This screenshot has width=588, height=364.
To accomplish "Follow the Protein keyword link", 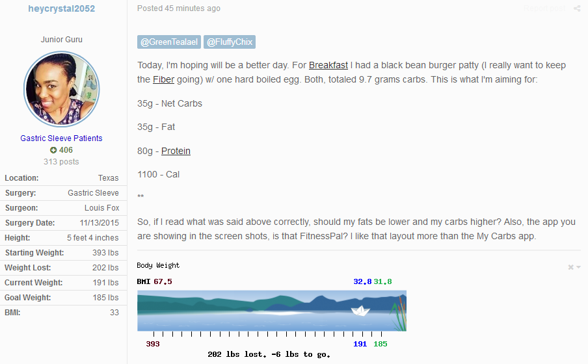I will (176, 151).
